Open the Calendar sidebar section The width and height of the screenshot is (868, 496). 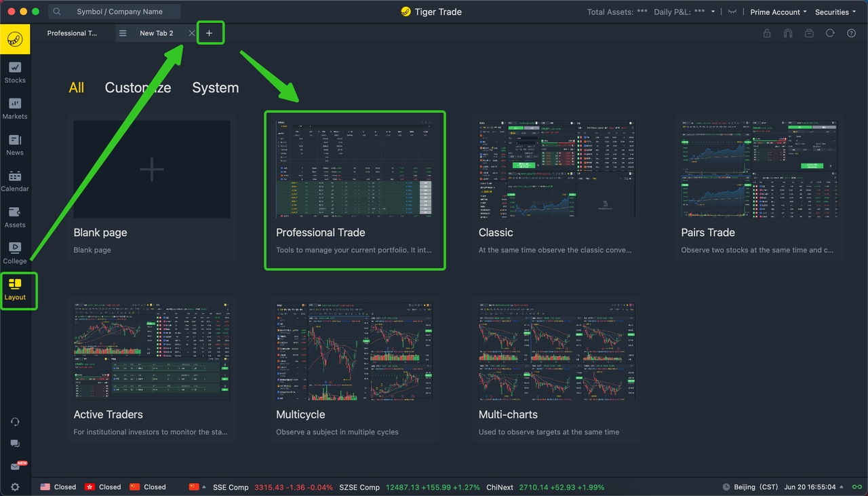coord(15,181)
